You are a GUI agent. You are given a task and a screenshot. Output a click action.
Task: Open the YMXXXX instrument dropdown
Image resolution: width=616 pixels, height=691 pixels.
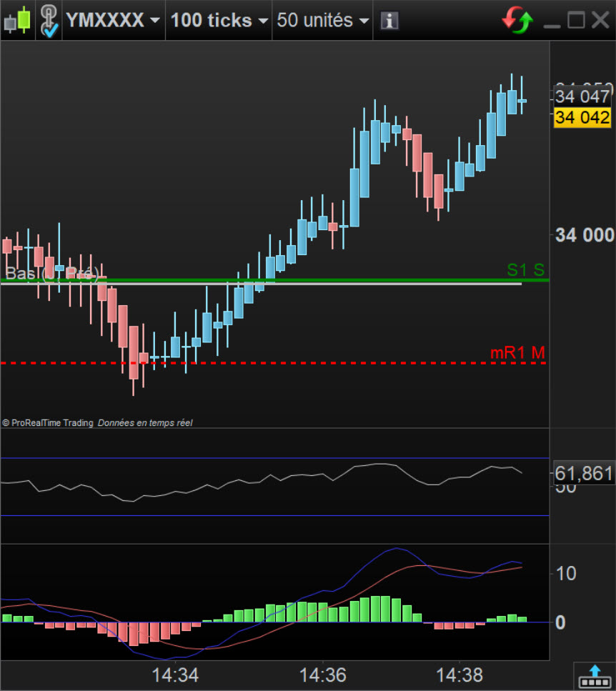coord(113,20)
